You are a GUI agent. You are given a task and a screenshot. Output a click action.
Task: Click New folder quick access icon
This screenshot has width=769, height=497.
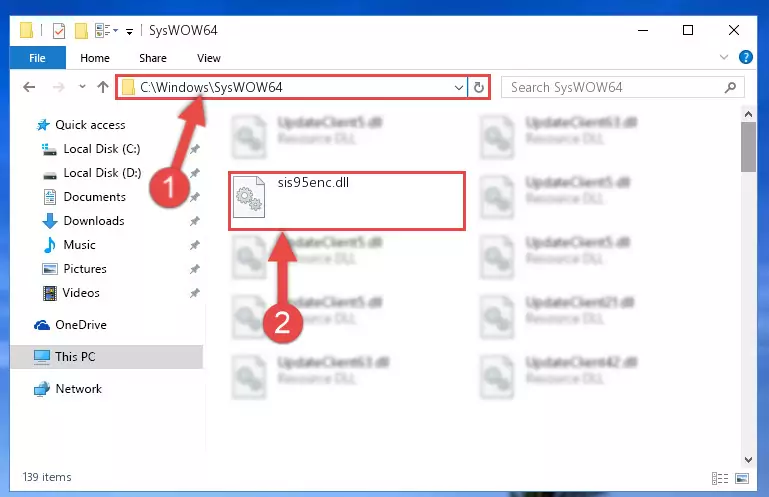tap(81, 30)
